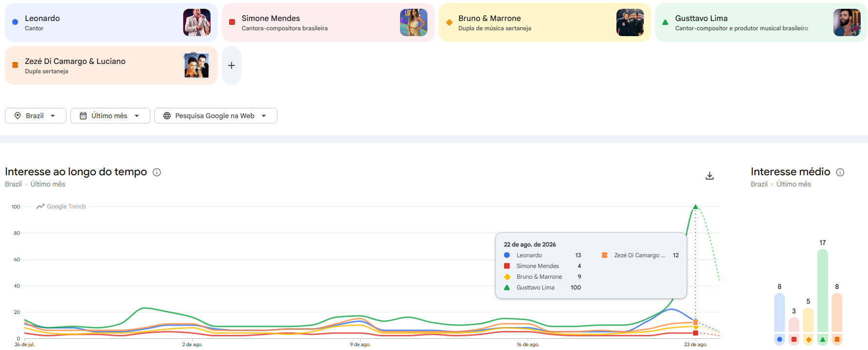This screenshot has width=868, height=350.
Task: Click Leonardo row in the chart tooltip
Action: [x=542, y=255]
